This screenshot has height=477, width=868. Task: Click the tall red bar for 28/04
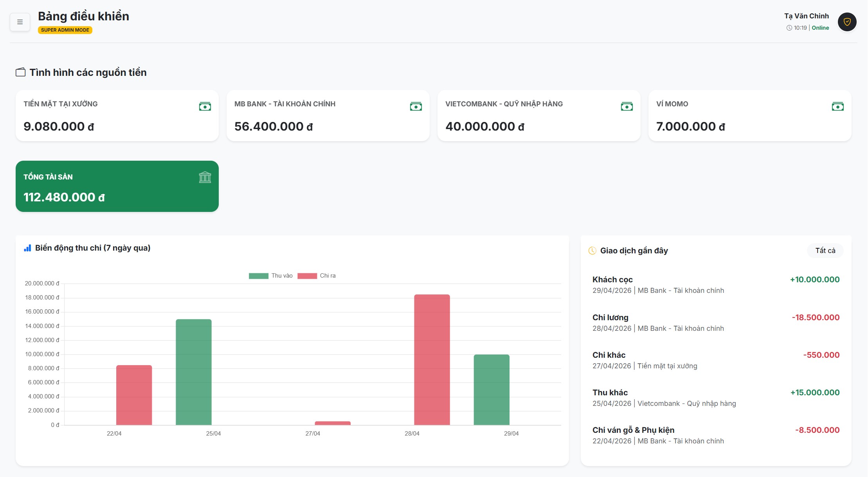click(x=432, y=360)
